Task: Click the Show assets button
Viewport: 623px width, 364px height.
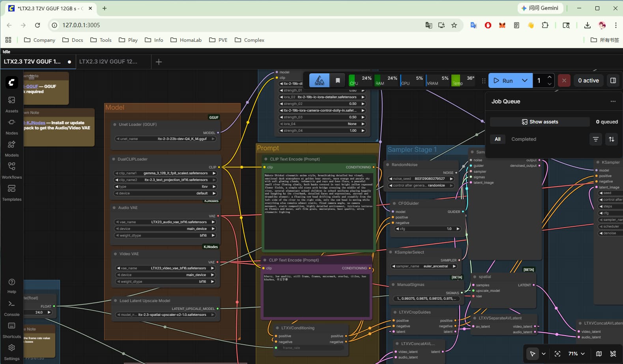Action: point(539,122)
